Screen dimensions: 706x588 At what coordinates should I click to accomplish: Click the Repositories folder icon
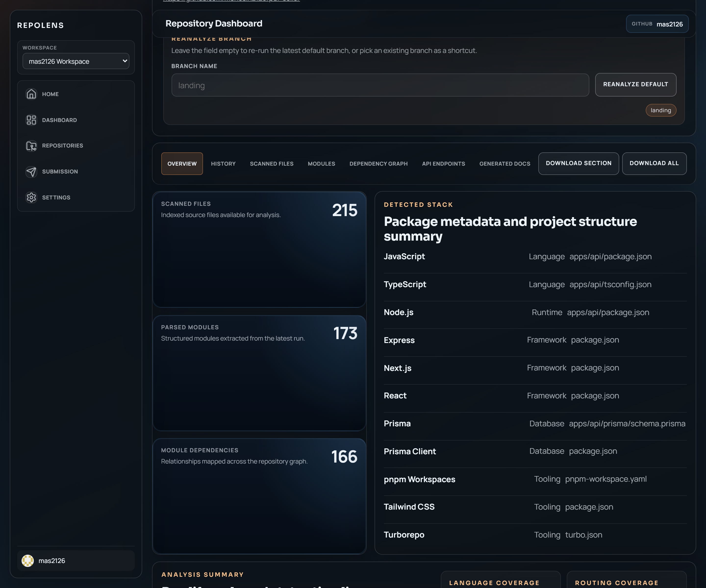pyautogui.click(x=31, y=146)
